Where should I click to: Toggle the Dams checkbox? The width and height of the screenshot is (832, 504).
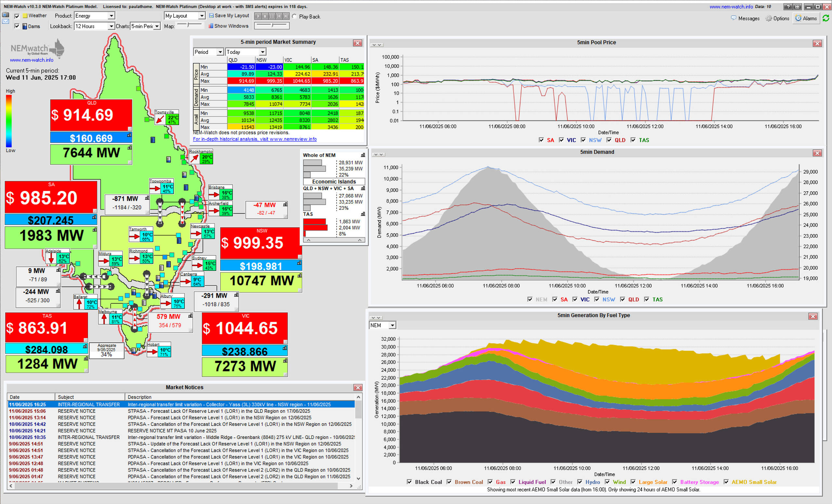(x=17, y=26)
